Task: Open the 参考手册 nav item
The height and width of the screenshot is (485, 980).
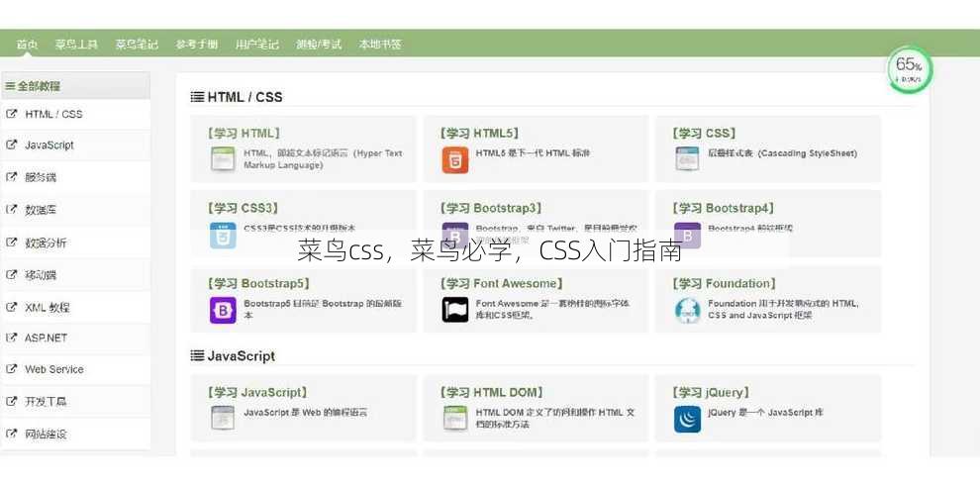Action: pyautogui.click(x=197, y=45)
